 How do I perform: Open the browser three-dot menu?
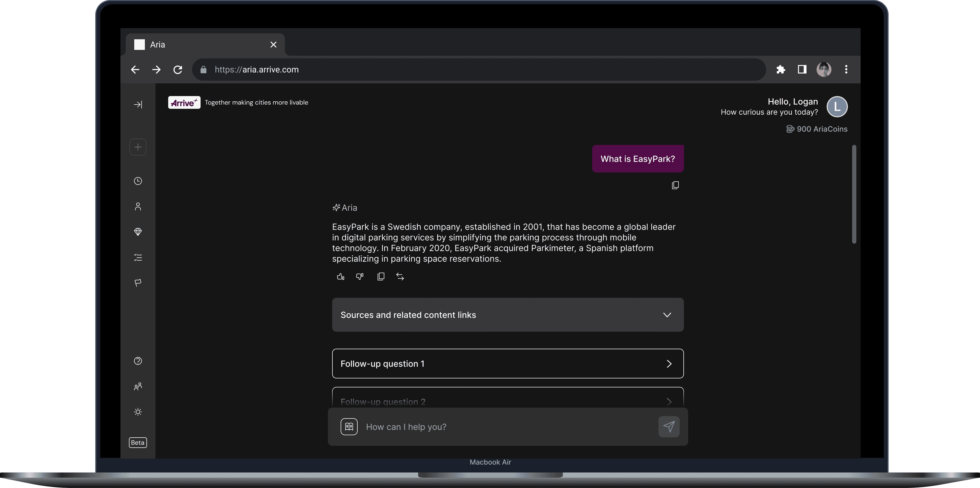(846, 70)
